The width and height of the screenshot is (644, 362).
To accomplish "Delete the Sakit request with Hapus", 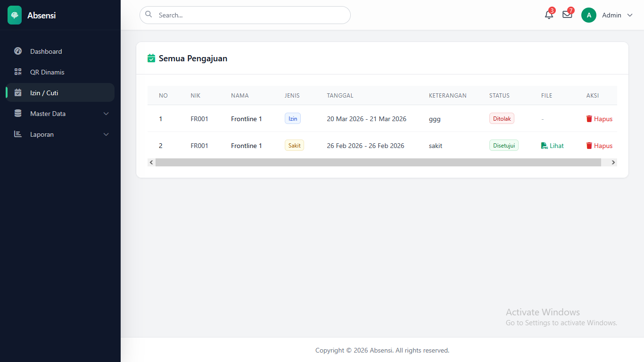I will [599, 146].
